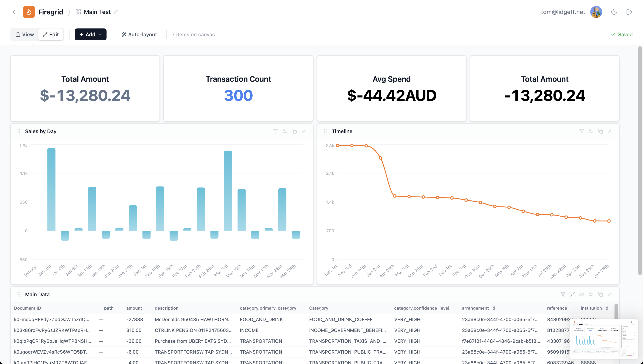Click the log out icon in header

point(629,12)
